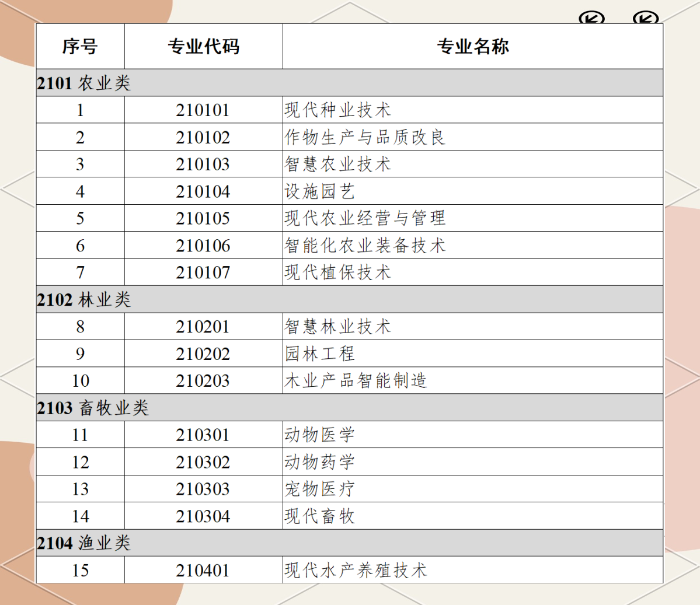Click code cell 210103
This screenshot has height=605, width=700.
pyautogui.click(x=203, y=164)
